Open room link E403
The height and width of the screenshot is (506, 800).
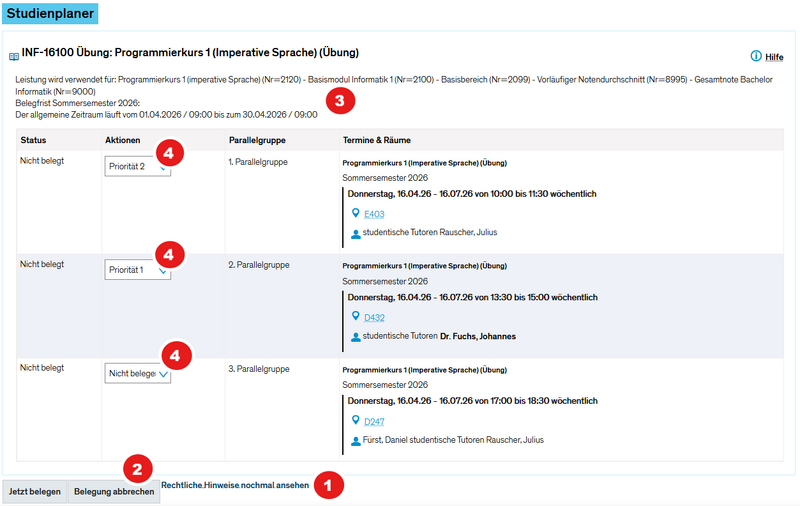[x=374, y=214]
